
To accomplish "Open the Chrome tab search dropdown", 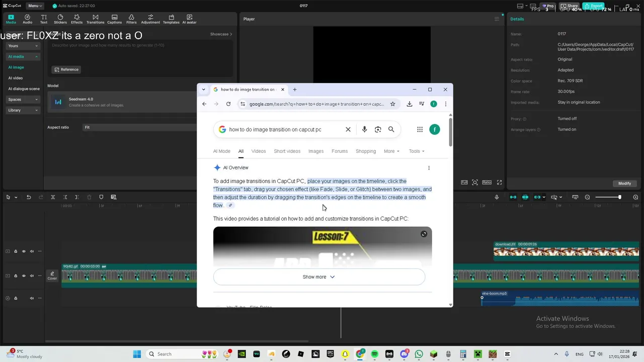I will pos(203,89).
